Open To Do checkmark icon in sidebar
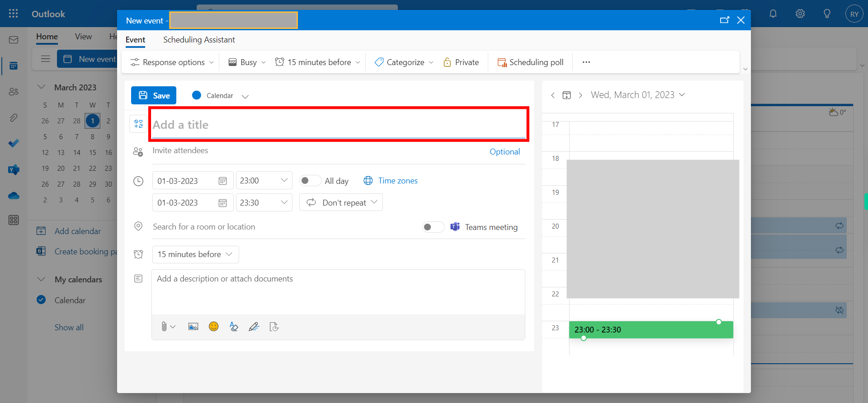Viewport: 868px width, 403px height. click(14, 143)
